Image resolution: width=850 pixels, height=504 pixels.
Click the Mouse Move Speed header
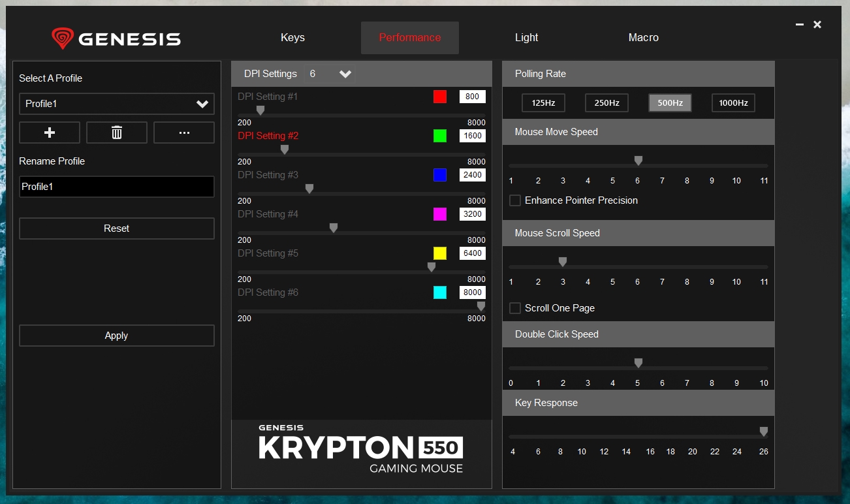click(x=638, y=132)
